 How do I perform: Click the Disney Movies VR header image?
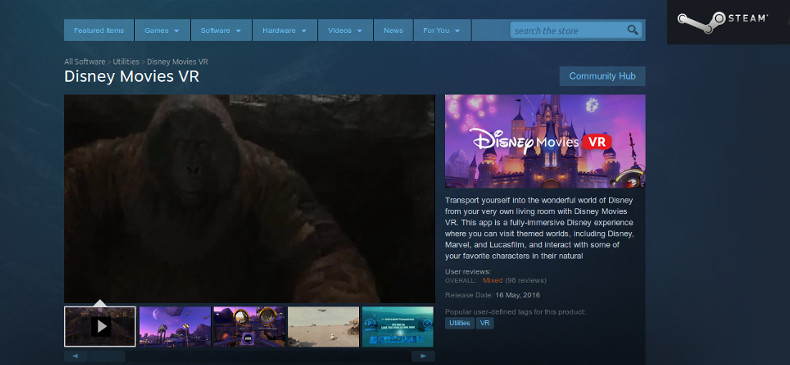pos(545,141)
